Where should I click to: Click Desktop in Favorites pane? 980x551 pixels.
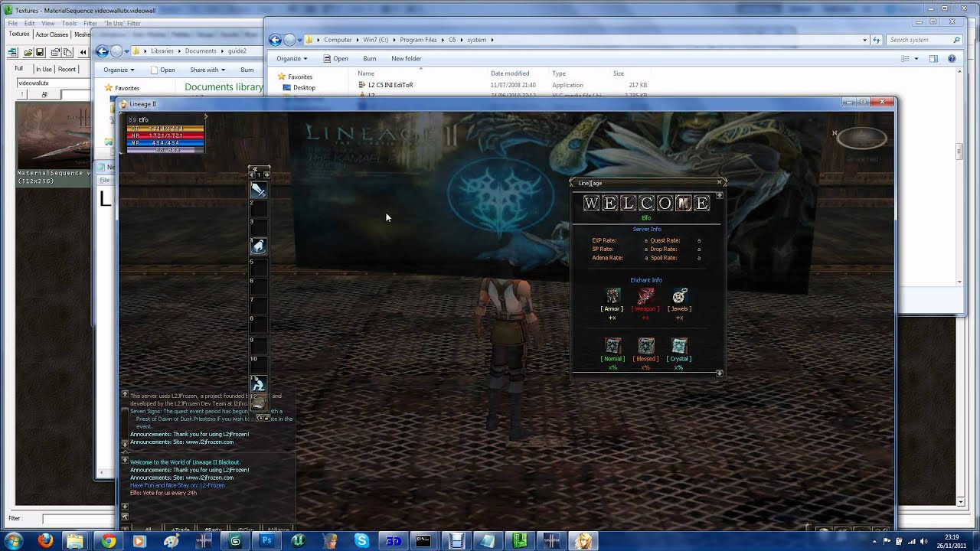(x=299, y=87)
